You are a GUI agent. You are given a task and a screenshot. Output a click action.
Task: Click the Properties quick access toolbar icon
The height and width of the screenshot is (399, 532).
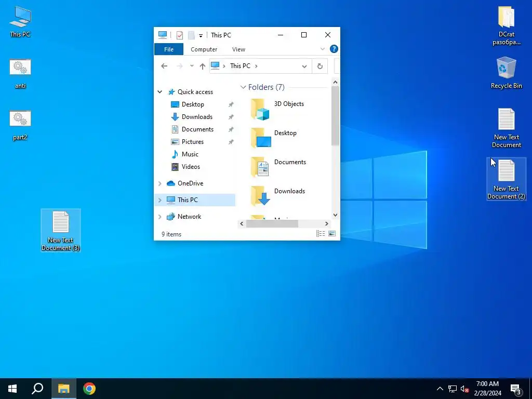[180, 35]
